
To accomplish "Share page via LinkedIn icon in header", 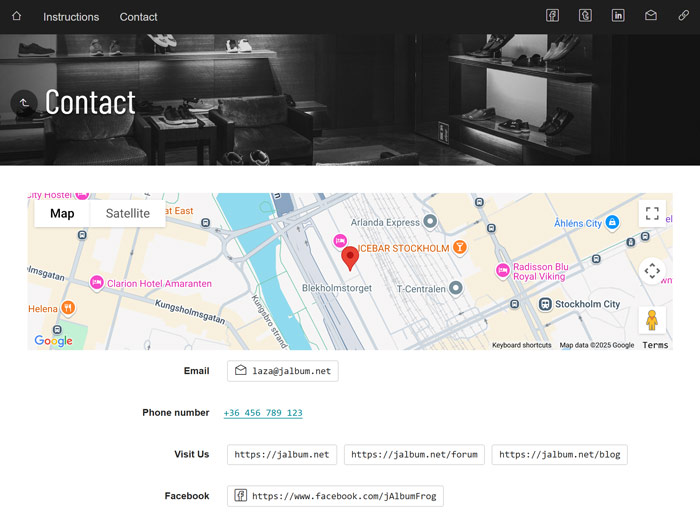I will point(618,16).
